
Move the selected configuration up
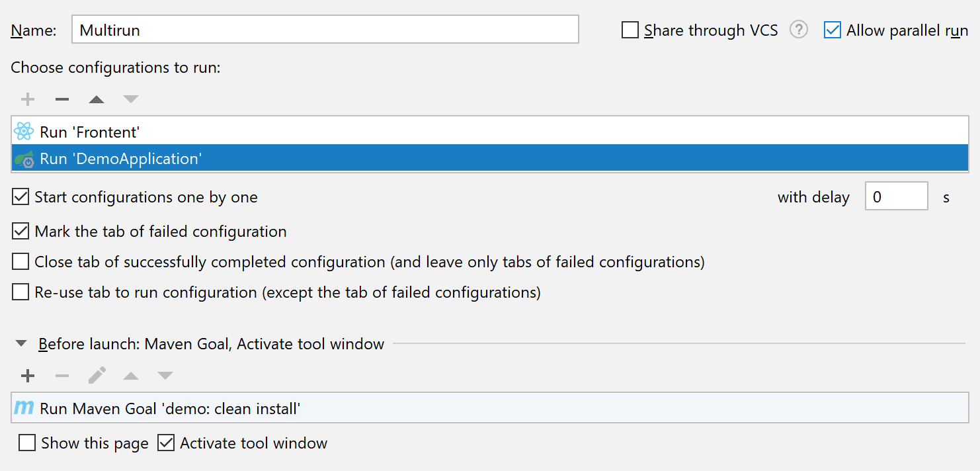97,99
